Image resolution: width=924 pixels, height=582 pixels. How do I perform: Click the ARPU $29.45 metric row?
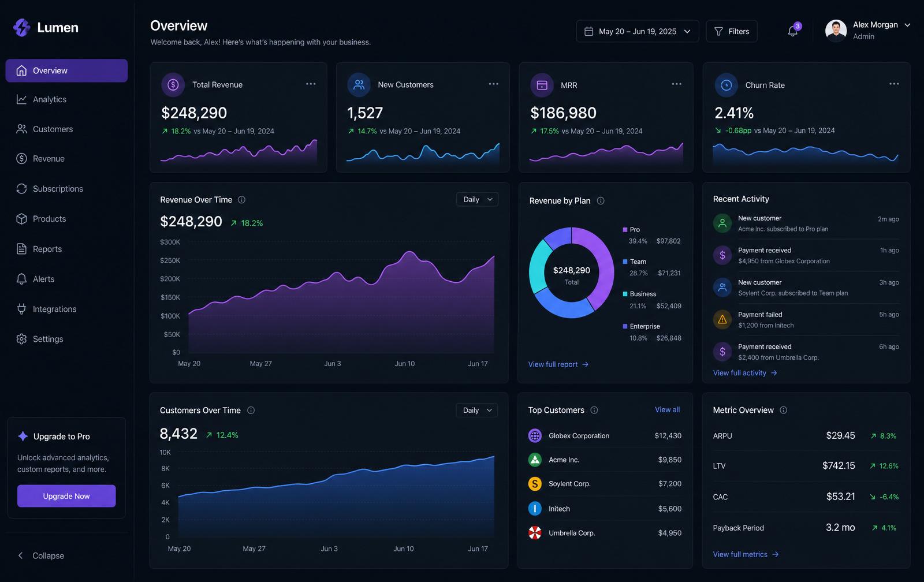coord(806,436)
